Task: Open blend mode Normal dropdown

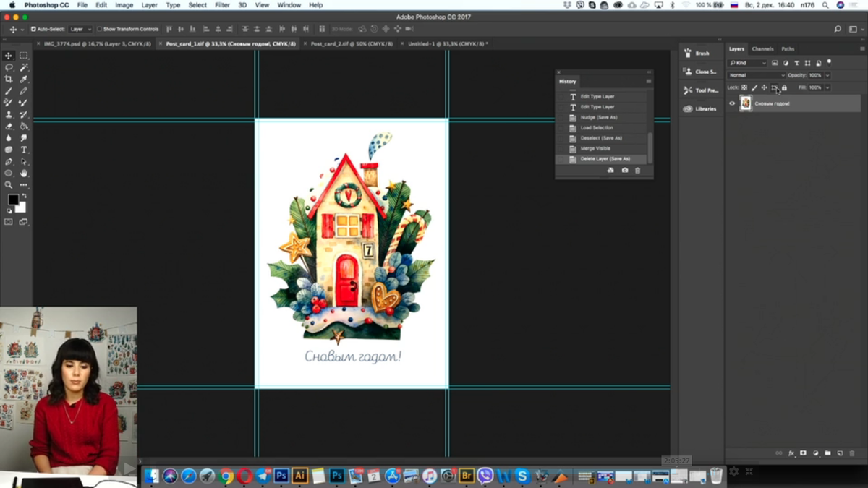Action: pos(757,75)
